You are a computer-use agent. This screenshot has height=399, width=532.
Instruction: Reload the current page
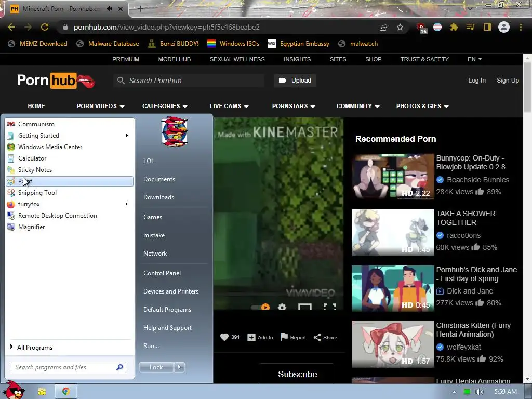45,27
